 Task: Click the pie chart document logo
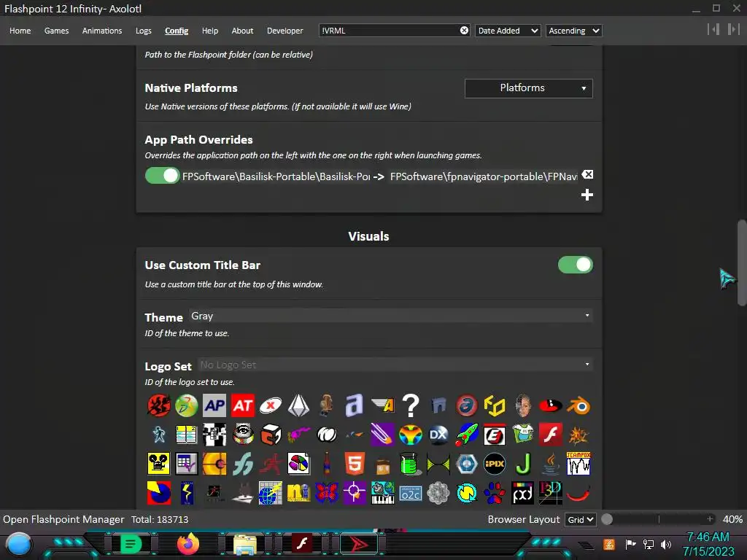click(x=298, y=463)
